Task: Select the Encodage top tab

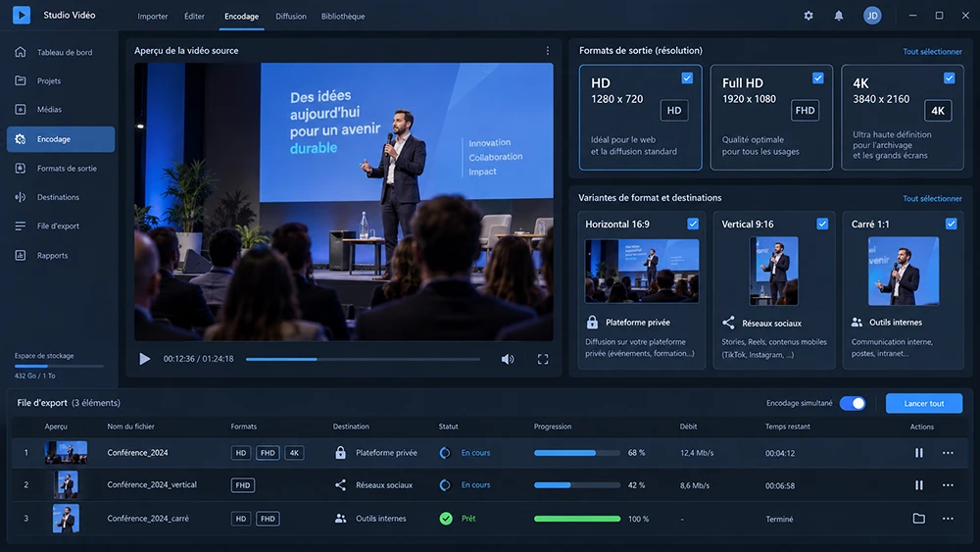Action: (x=241, y=17)
